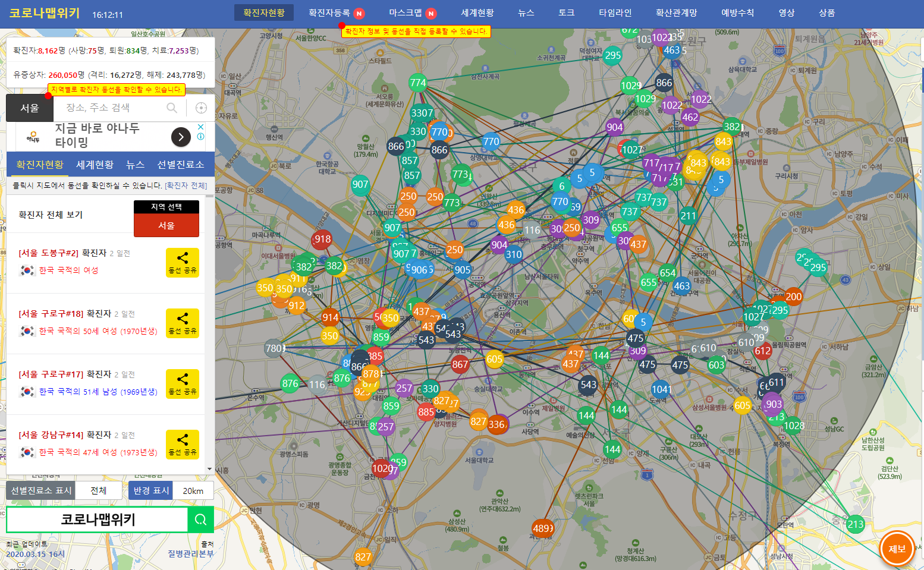Open the orange 4899 marker
This screenshot has width=924, height=570.
[x=543, y=528]
